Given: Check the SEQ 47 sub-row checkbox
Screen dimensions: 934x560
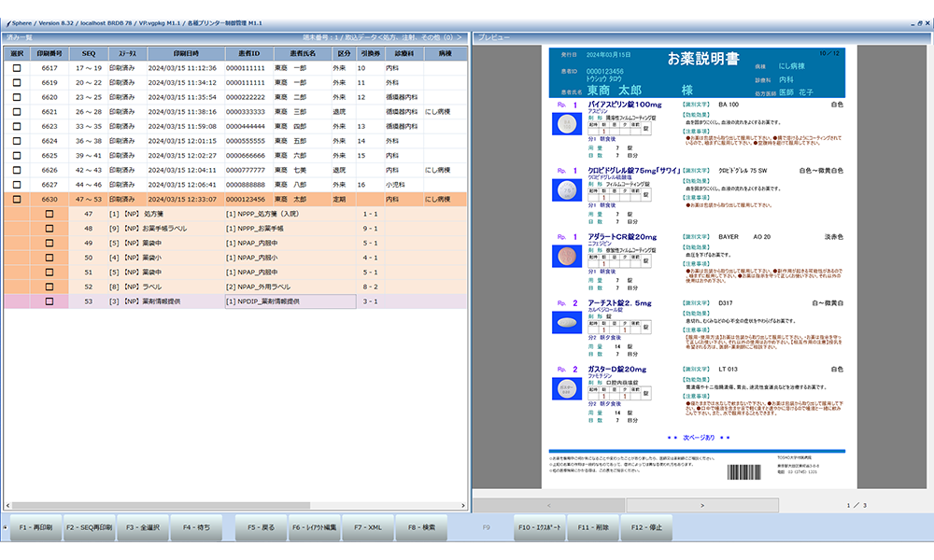Looking at the screenshot, I should 50,214.
